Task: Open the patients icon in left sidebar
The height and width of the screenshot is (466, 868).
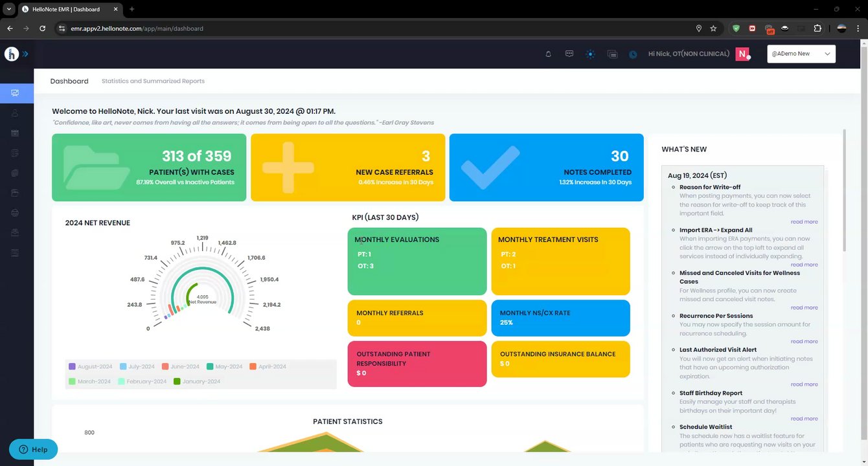Action: (15, 113)
